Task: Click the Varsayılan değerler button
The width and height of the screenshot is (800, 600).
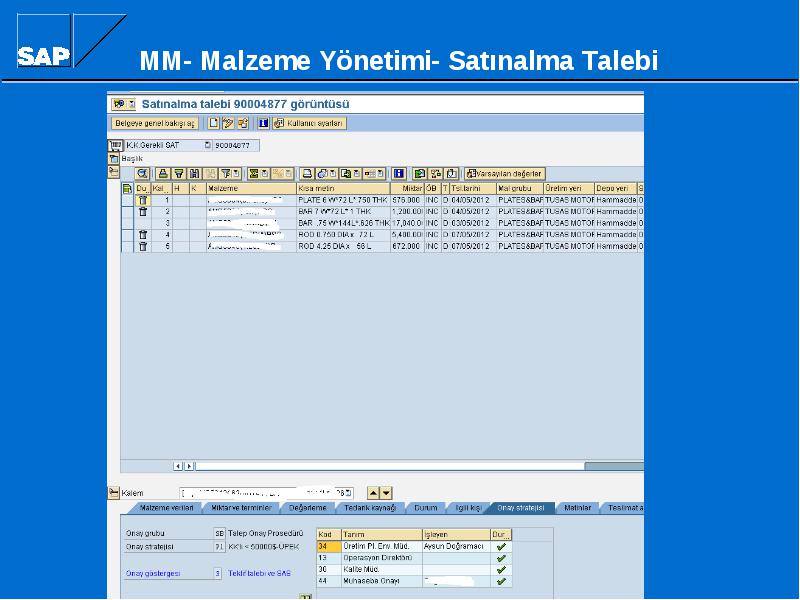Action: (505, 173)
